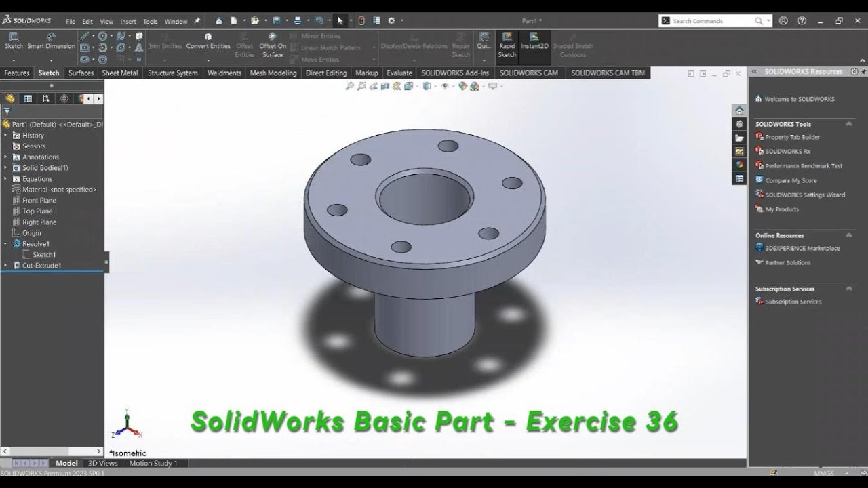The width and height of the screenshot is (868, 488).
Task: Collapse the SOLIDWORKS Tools section
Action: tap(848, 124)
